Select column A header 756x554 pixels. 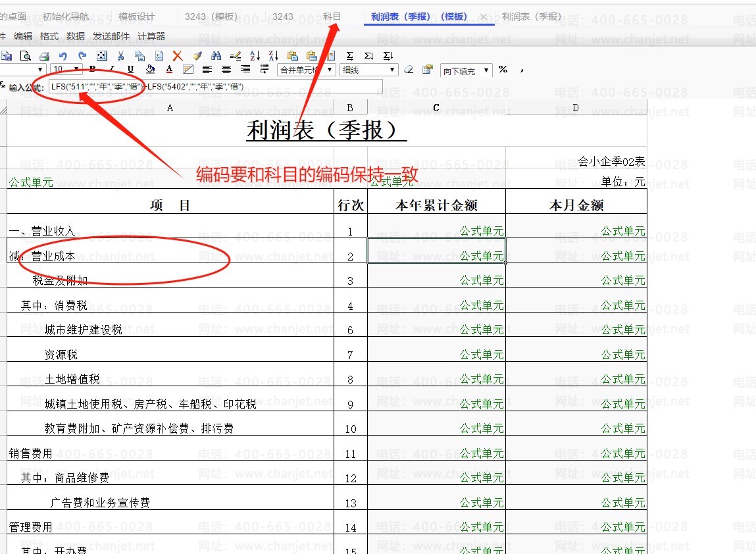click(170, 108)
